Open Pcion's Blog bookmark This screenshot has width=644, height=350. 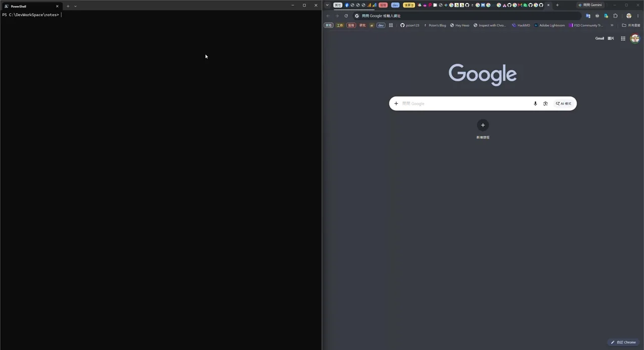(x=435, y=25)
